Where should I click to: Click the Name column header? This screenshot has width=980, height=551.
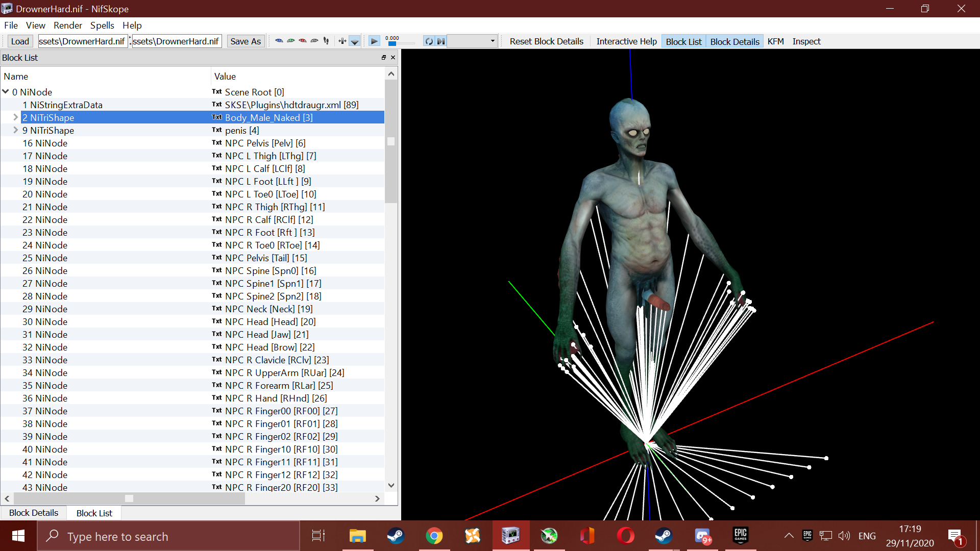(106, 76)
